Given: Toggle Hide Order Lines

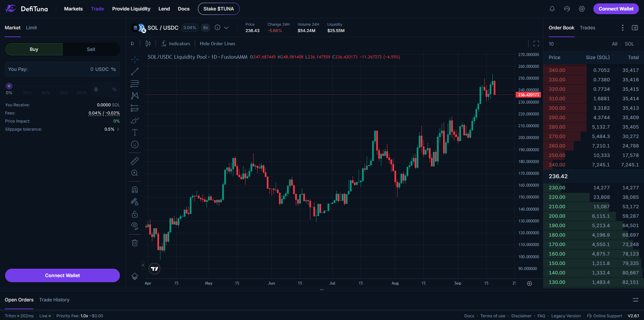Looking at the screenshot, I should pyautogui.click(x=217, y=44).
